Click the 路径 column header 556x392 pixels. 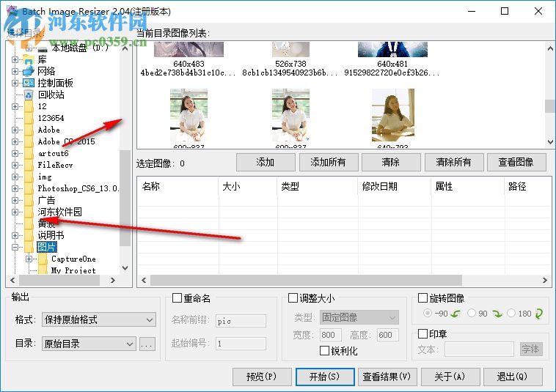tap(528, 186)
